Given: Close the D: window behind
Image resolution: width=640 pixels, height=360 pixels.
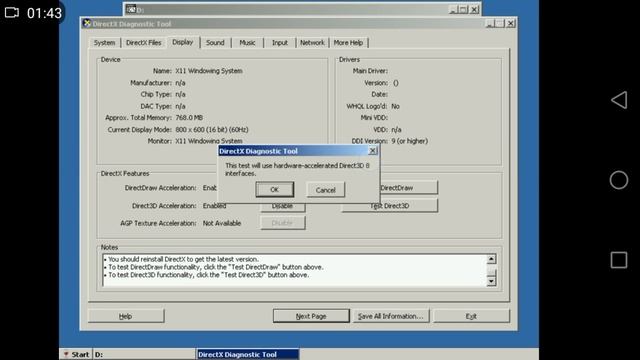Looking at the screenshot, I should 474,9.
